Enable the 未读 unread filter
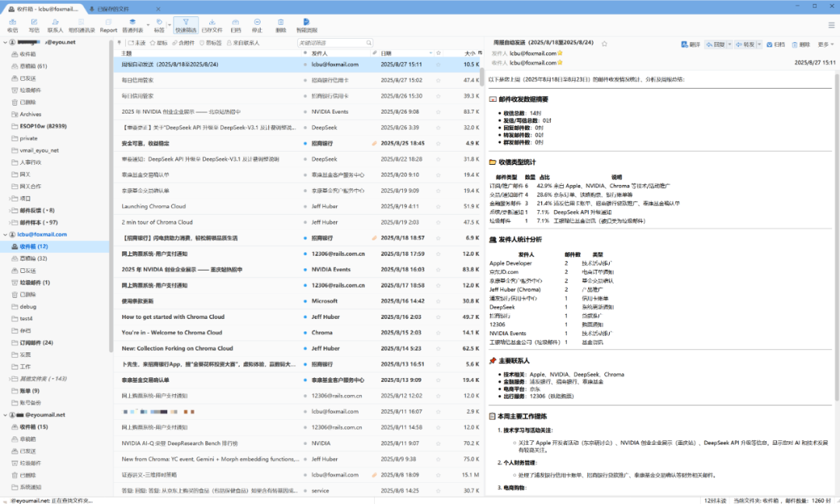The width and height of the screenshot is (840, 504). (137, 43)
